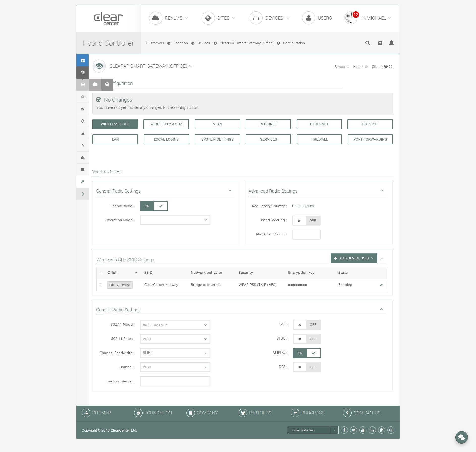Open the Operation Mode dropdown
Image resolution: width=476 pixels, height=452 pixels.
[175, 220]
